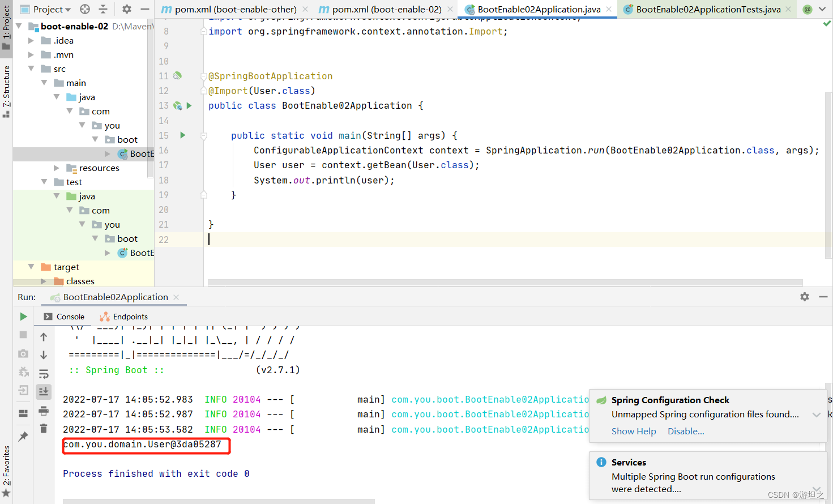
Task: Click run gutter icon beside main method
Action: click(x=181, y=135)
